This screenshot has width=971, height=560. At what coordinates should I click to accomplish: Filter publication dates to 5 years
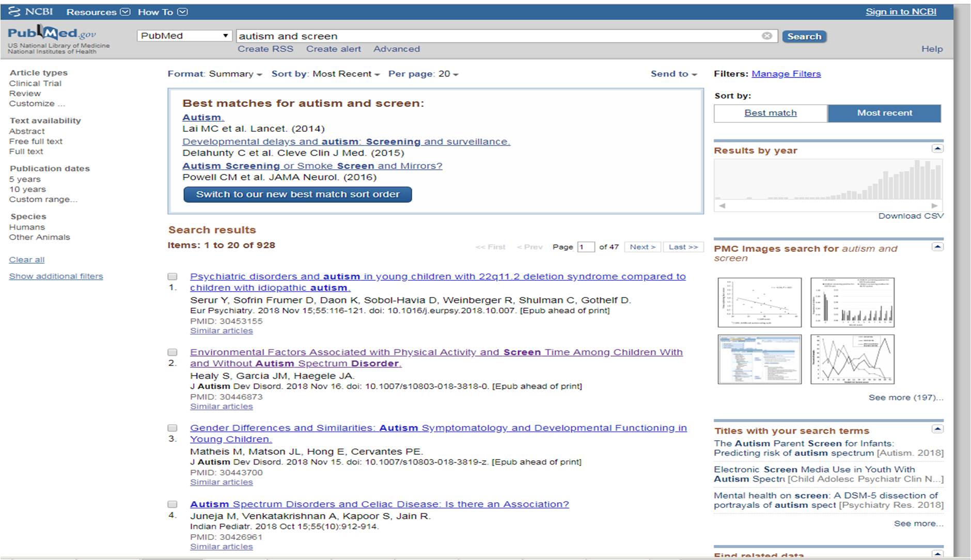pos(25,179)
